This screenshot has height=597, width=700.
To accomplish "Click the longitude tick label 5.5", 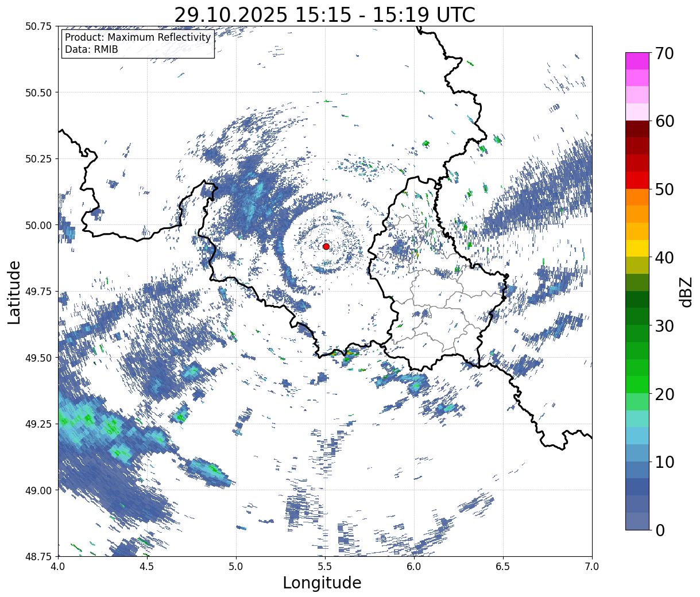I will pyautogui.click(x=325, y=567).
